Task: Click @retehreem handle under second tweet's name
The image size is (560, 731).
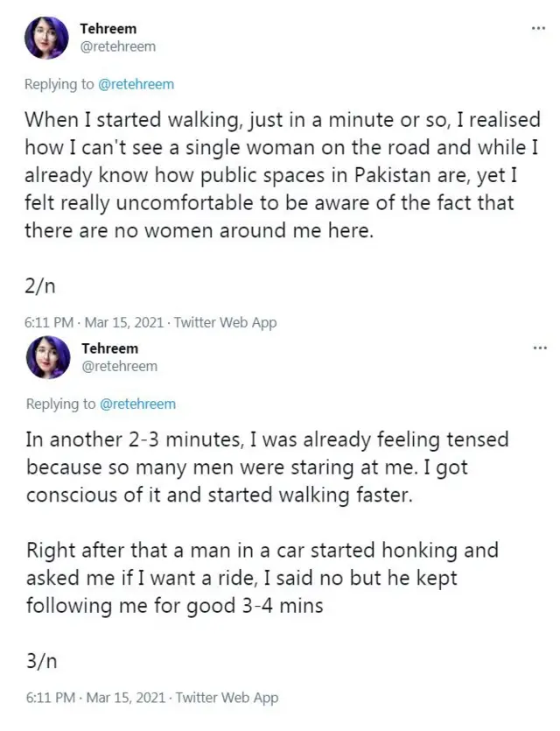Action: 119,366
